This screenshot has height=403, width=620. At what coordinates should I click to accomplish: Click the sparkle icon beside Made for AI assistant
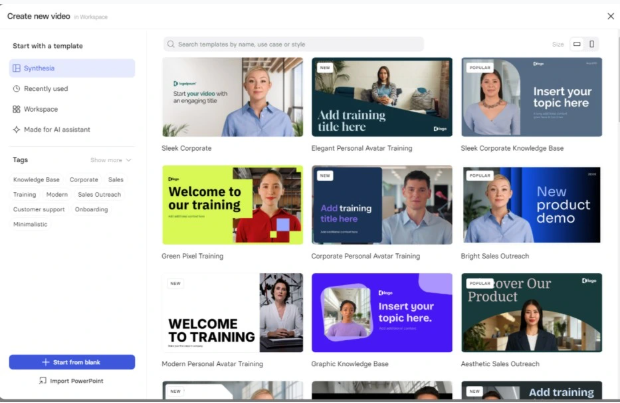[x=17, y=129]
